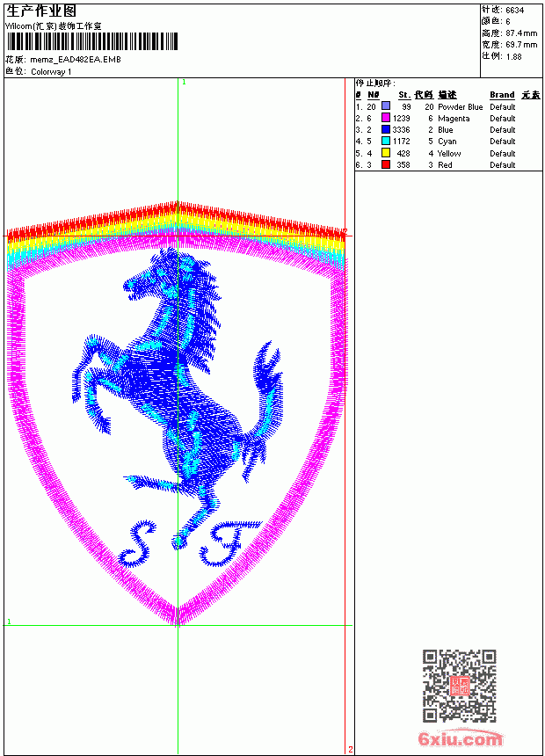
Task: Click the '代码' column header
Action: coord(424,95)
